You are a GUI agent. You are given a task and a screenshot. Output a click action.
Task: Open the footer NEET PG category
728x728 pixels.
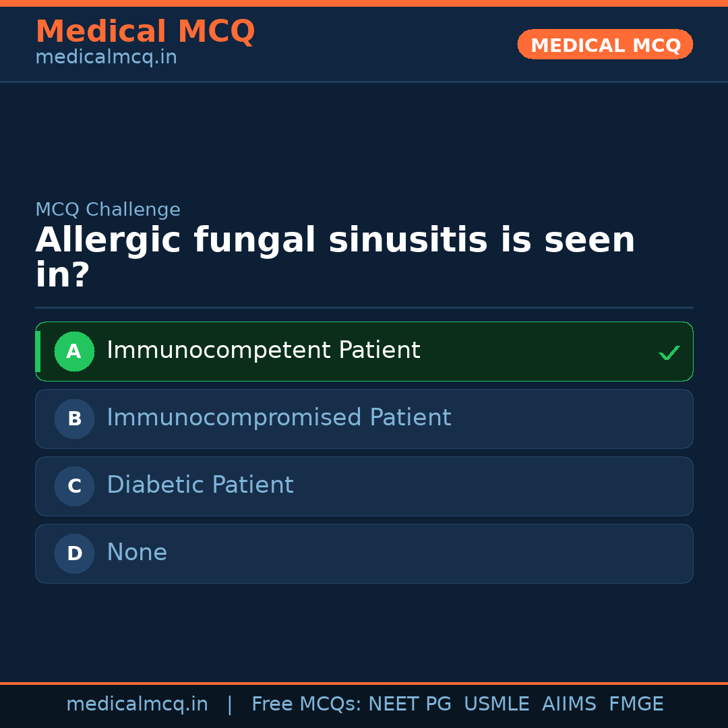(x=409, y=704)
